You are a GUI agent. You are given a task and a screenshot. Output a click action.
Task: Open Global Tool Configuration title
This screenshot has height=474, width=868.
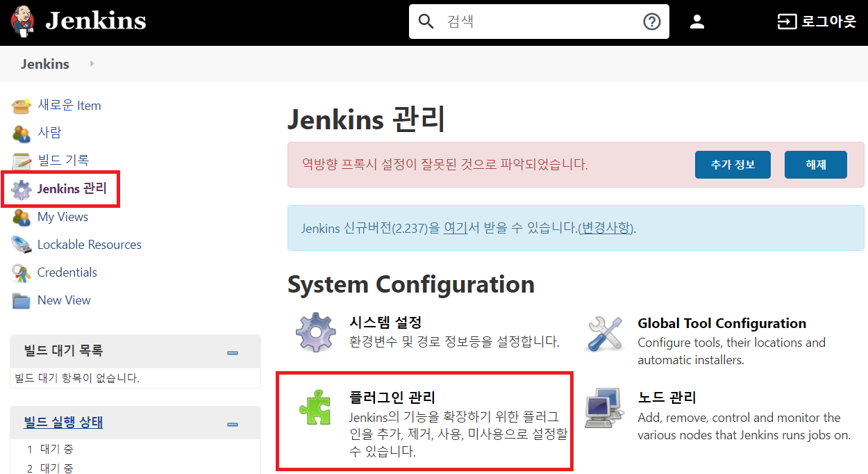[722, 323]
